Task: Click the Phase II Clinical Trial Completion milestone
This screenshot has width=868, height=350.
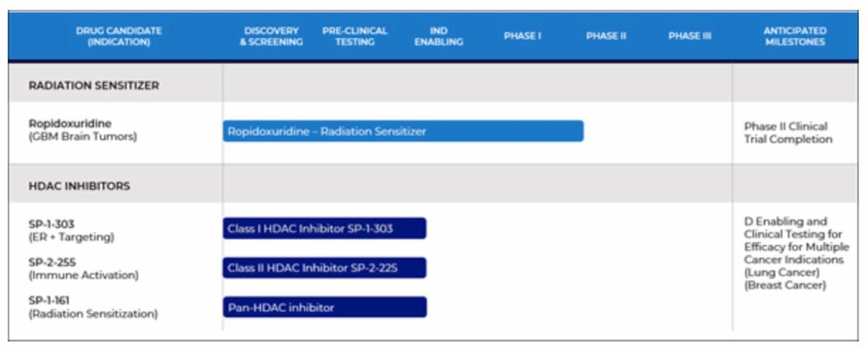Action: [x=788, y=132]
